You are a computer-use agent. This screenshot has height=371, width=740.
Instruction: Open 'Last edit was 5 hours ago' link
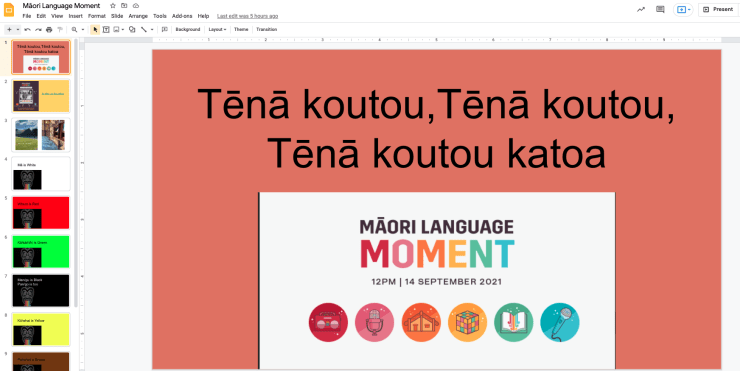[247, 16]
